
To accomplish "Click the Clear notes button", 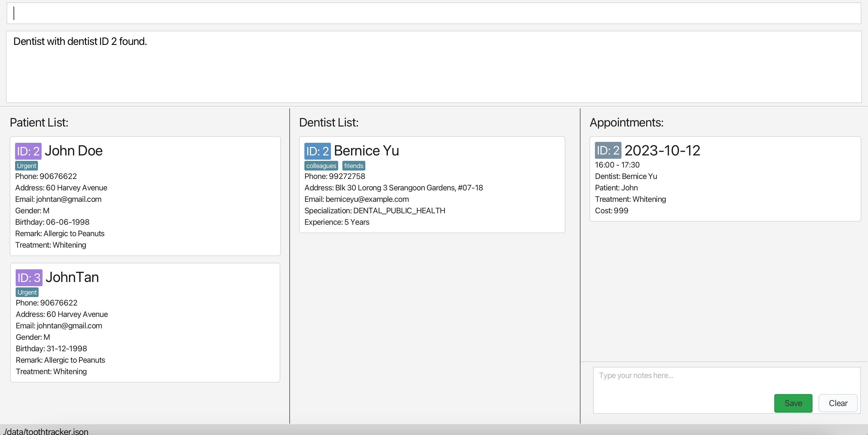I will coord(838,403).
